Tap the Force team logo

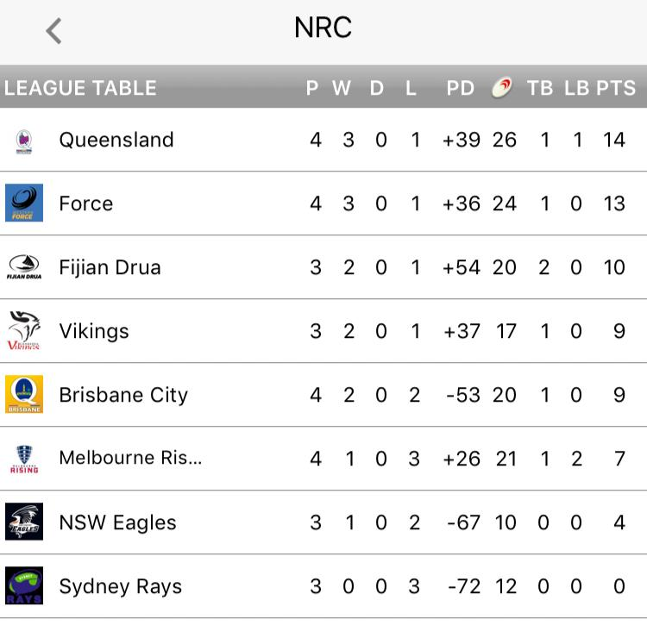coord(24,203)
